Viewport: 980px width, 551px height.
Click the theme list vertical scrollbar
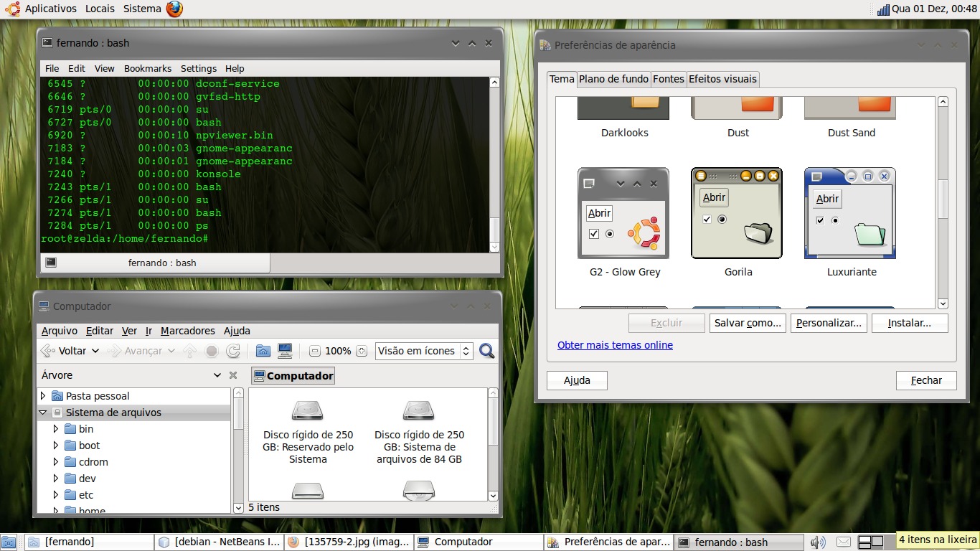tap(943, 203)
